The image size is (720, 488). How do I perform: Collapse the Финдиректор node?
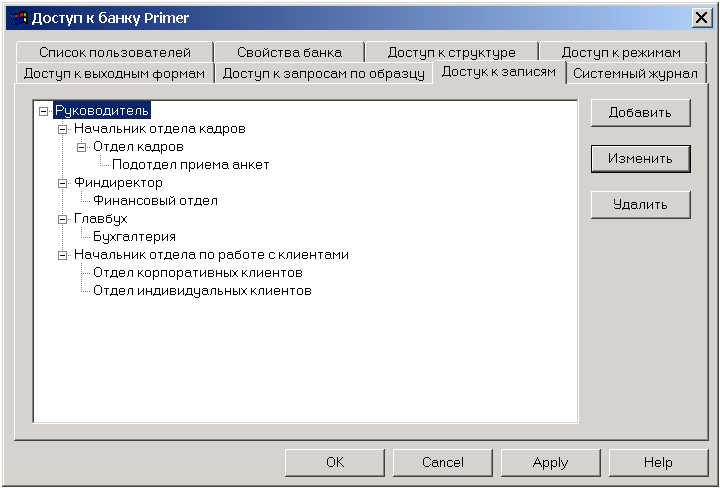coord(62,183)
